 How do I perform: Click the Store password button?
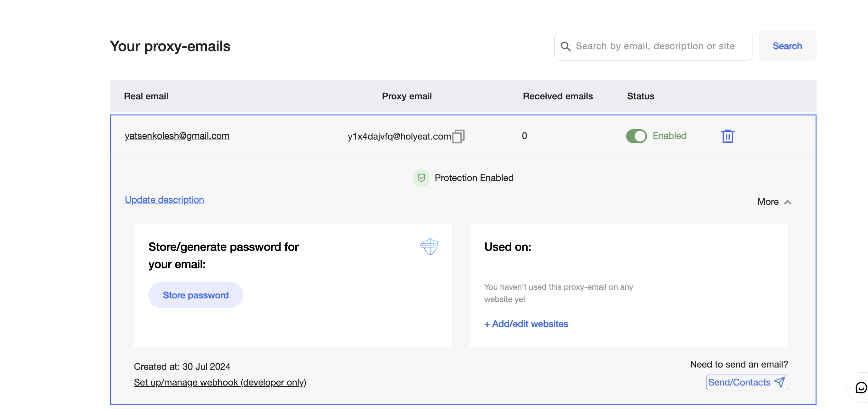195,295
